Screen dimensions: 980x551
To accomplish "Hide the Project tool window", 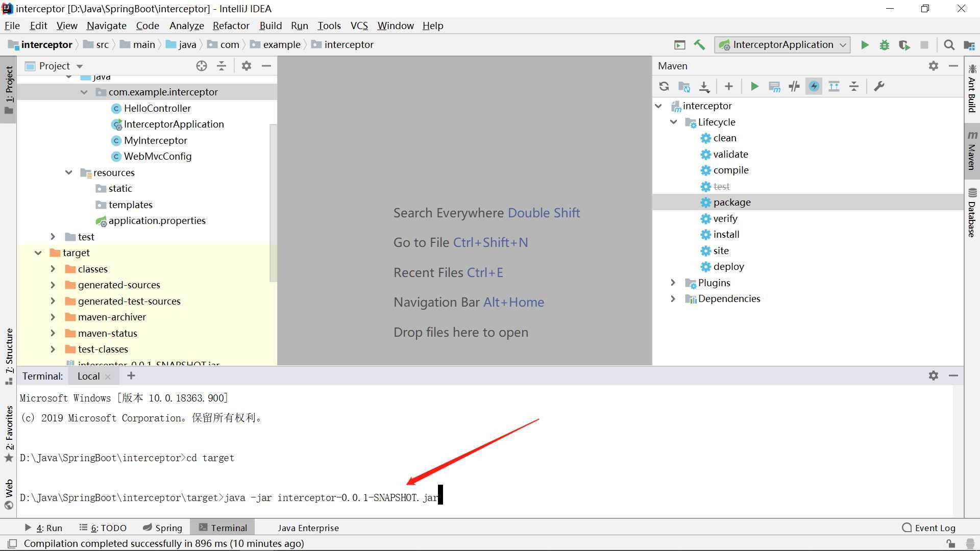I will (266, 66).
